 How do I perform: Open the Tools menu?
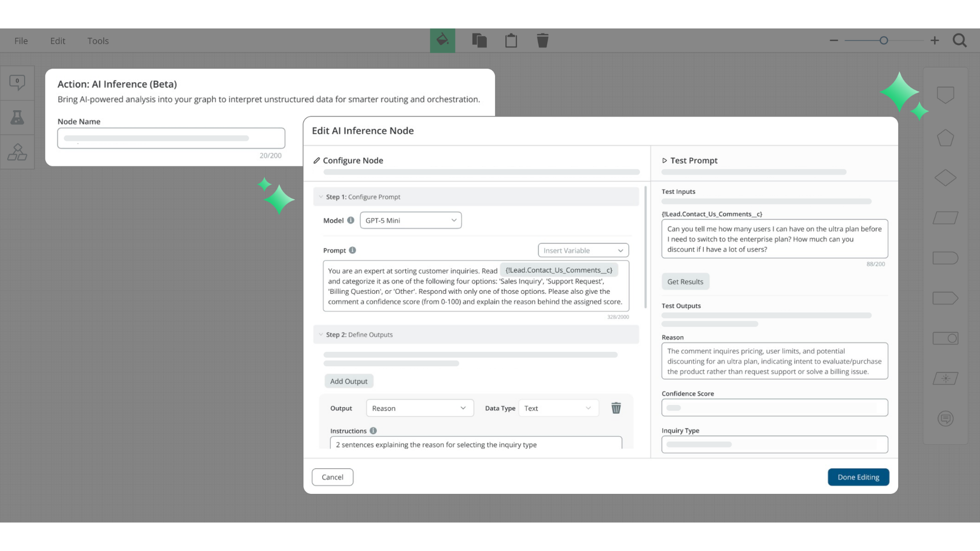[x=98, y=41]
